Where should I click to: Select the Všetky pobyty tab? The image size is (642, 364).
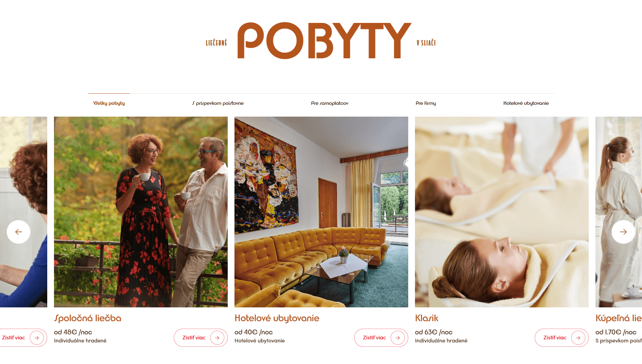coord(109,103)
